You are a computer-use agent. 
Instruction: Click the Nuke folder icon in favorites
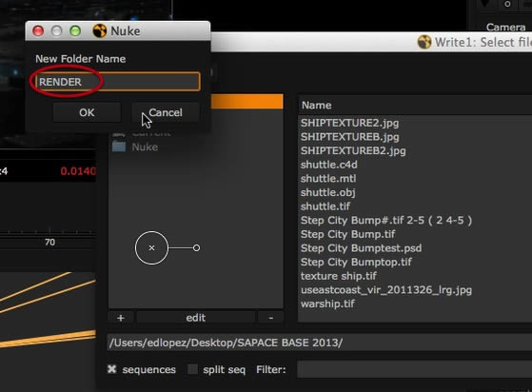[x=119, y=147]
